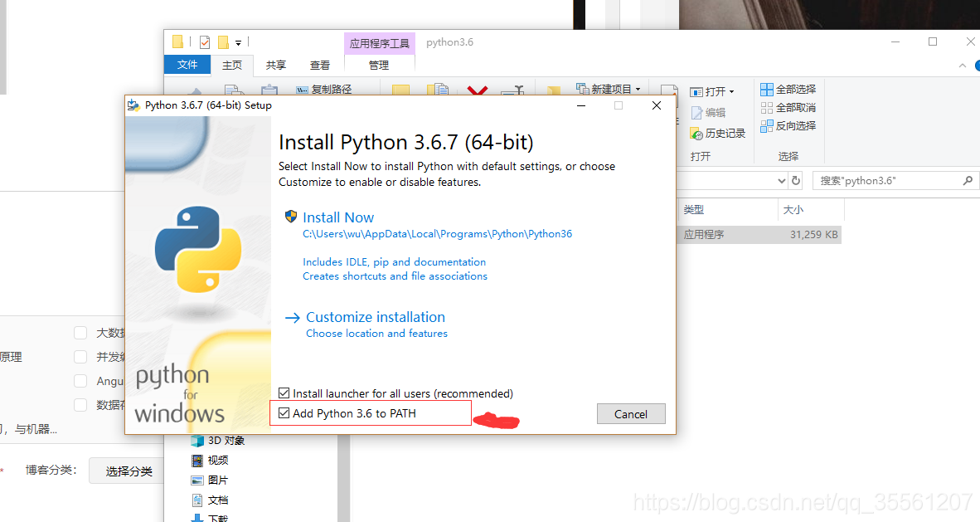Click the folder icon in Explorer title bar
This screenshot has height=522, width=980.
click(x=177, y=42)
